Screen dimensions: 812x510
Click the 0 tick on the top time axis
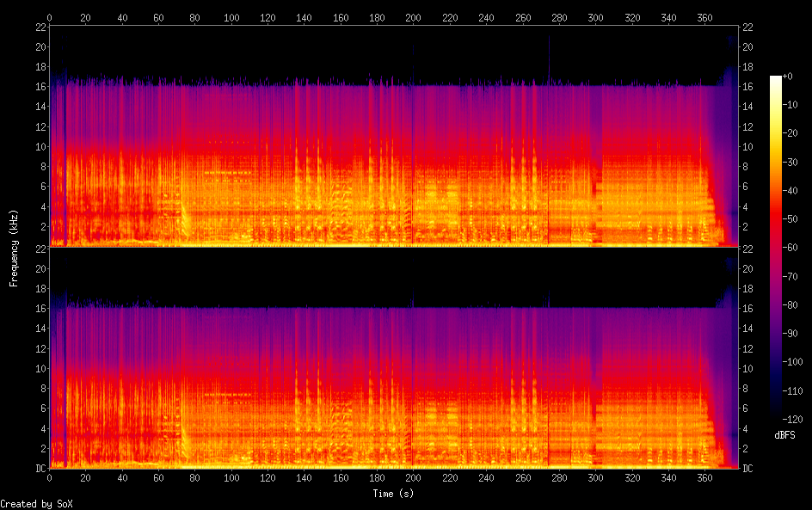(49, 17)
